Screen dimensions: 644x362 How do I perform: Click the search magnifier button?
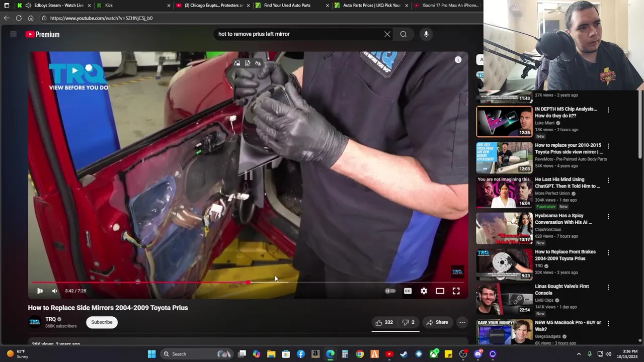pyautogui.click(x=404, y=34)
